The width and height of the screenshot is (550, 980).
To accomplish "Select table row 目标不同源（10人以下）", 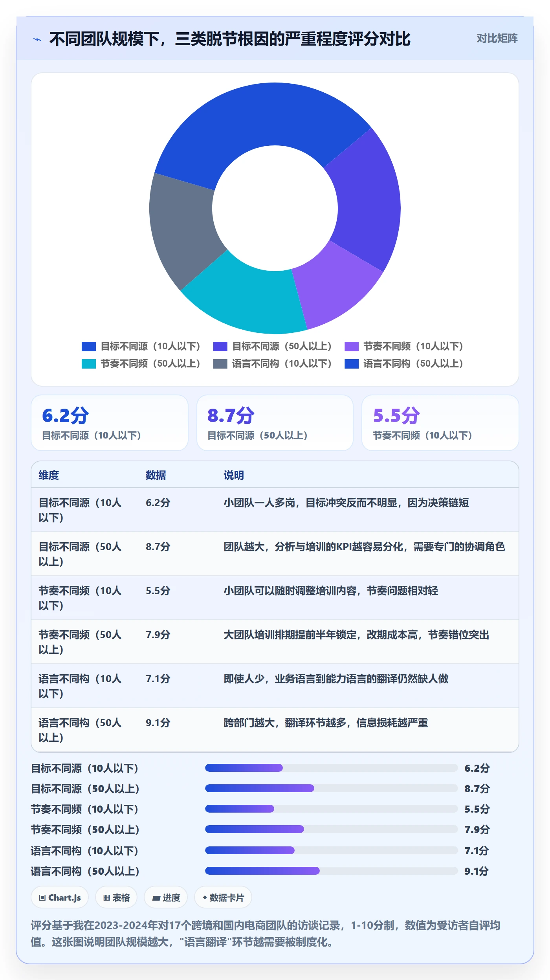I will point(275,510).
